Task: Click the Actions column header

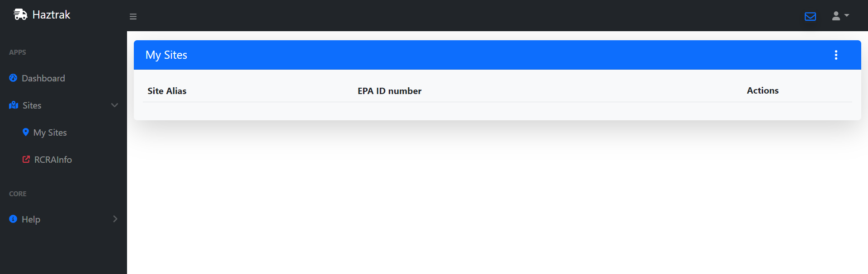Action: [x=763, y=90]
